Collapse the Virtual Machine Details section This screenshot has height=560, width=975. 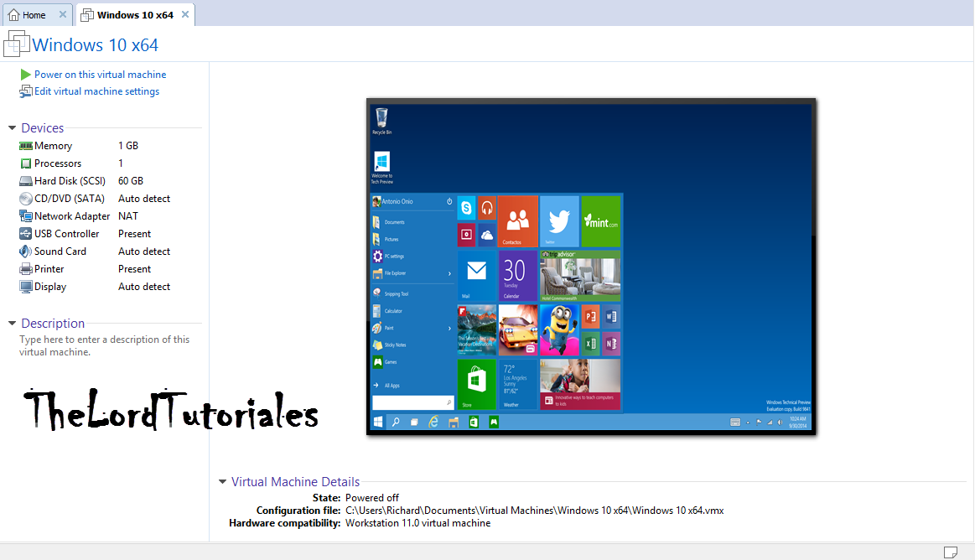pos(223,482)
